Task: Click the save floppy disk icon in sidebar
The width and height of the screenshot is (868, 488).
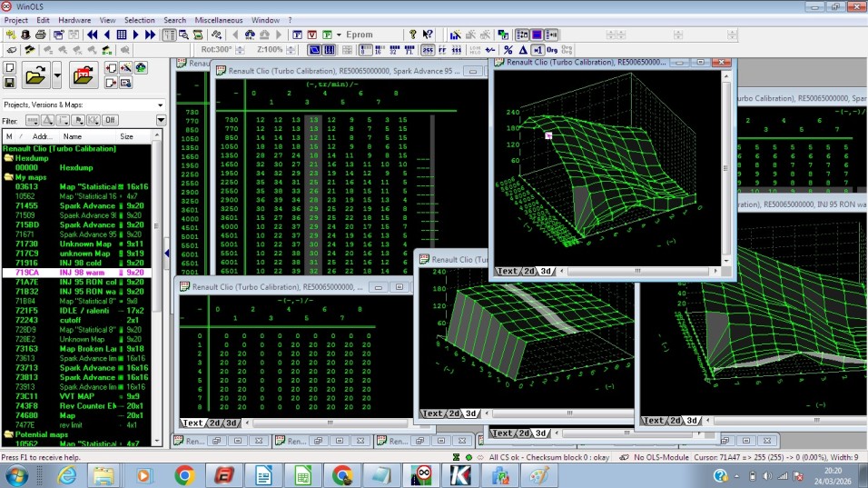Action: click(10, 83)
